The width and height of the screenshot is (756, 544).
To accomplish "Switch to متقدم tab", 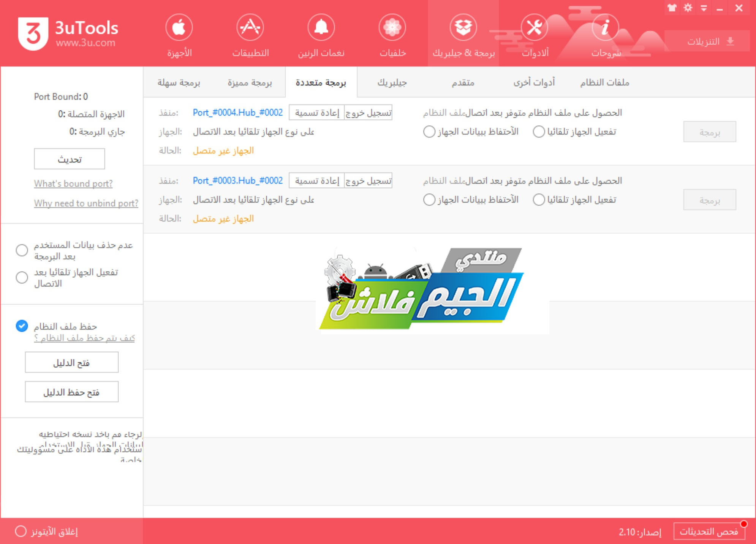I will pyautogui.click(x=463, y=82).
